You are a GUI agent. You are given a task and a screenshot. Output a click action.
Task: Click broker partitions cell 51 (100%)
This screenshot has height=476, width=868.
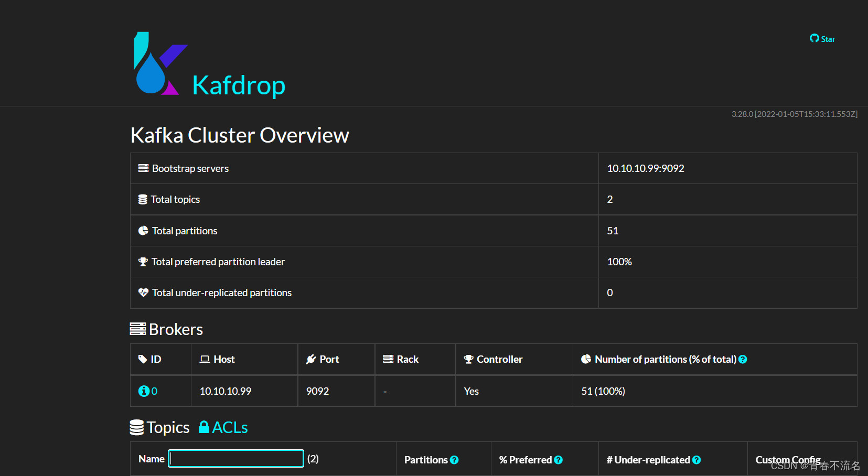603,391
